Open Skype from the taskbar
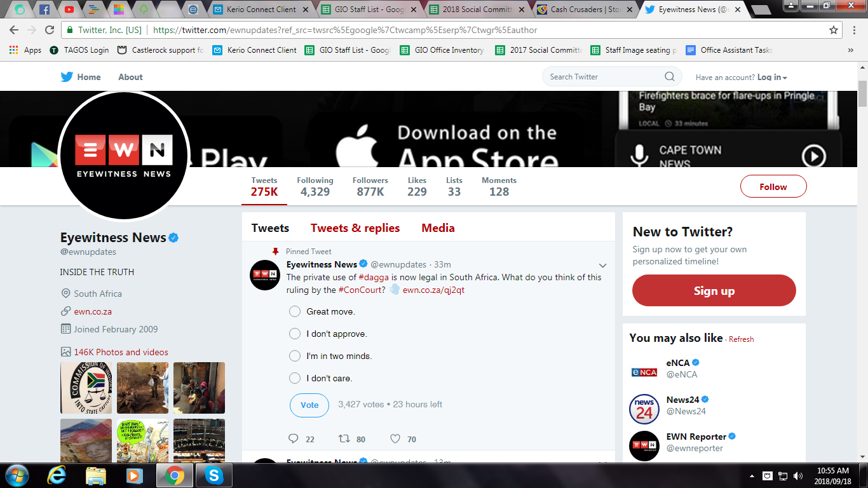Viewport: 868px width, 488px height. click(214, 475)
